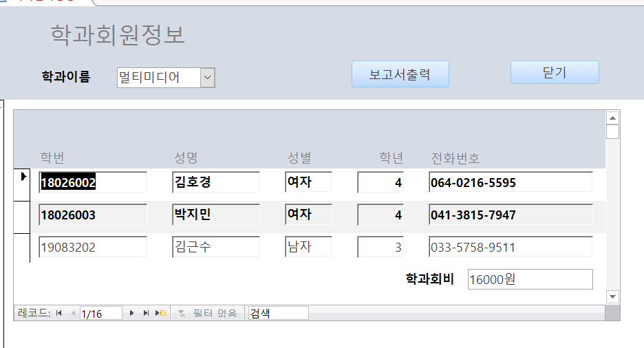Click the 검색 search box

point(278,313)
